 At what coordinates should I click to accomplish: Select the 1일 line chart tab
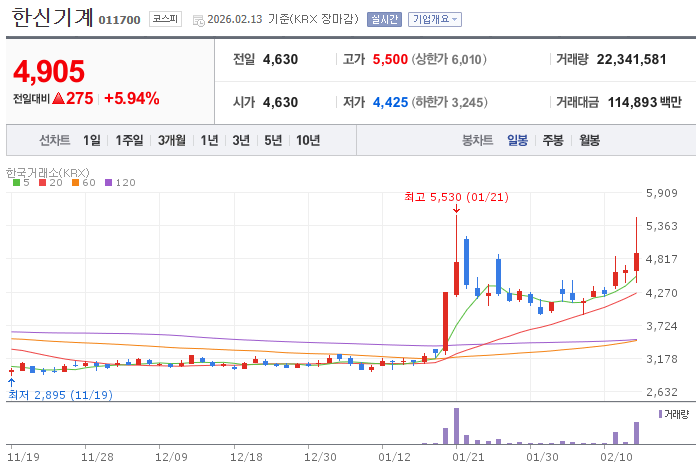[92, 140]
